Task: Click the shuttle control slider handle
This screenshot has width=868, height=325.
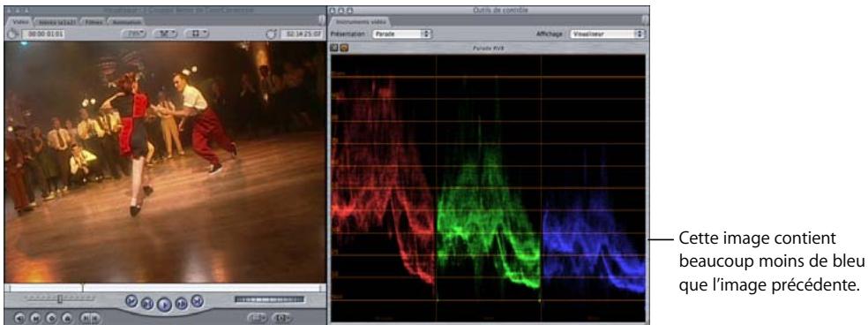Action: click(59, 299)
